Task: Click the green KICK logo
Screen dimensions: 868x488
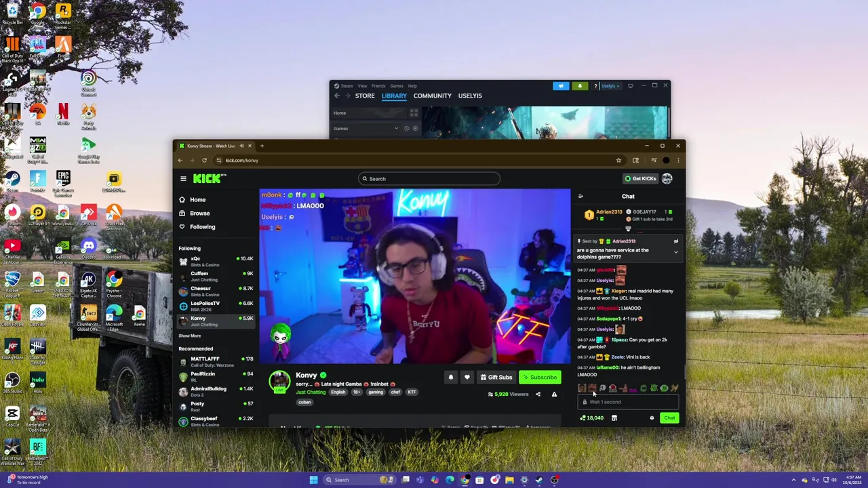Action: [x=209, y=178]
